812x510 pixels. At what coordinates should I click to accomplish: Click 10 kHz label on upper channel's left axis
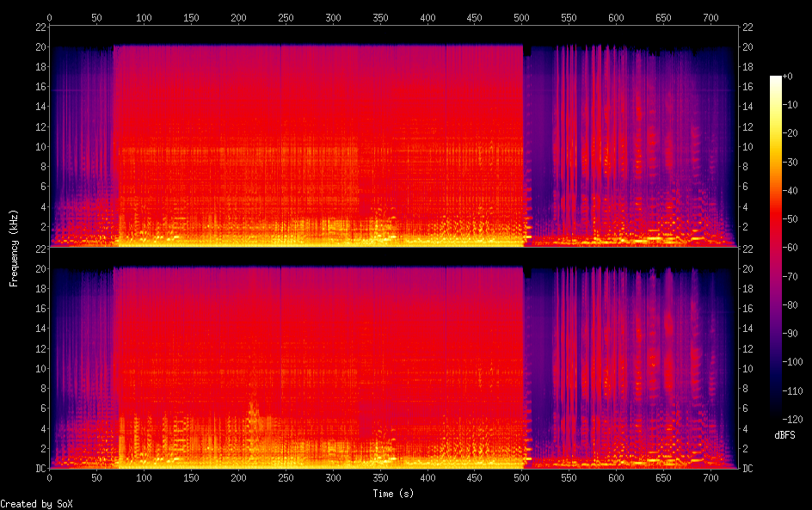(x=39, y=146)
